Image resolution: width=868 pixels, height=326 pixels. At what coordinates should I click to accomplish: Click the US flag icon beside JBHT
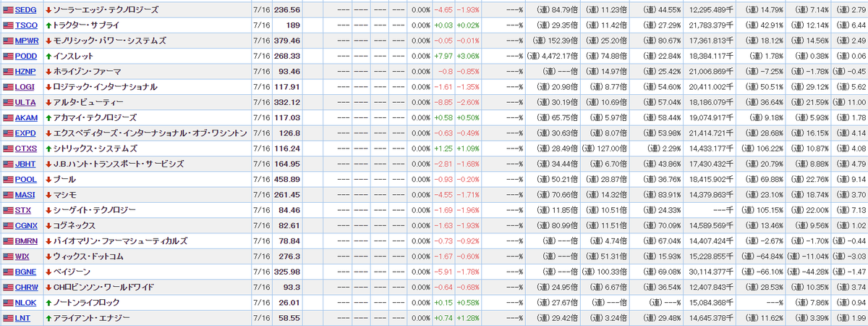[8, 164]
